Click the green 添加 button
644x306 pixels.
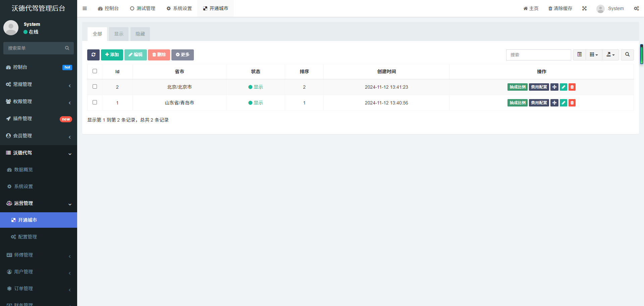pyautogui.click(x=112, y=55)
